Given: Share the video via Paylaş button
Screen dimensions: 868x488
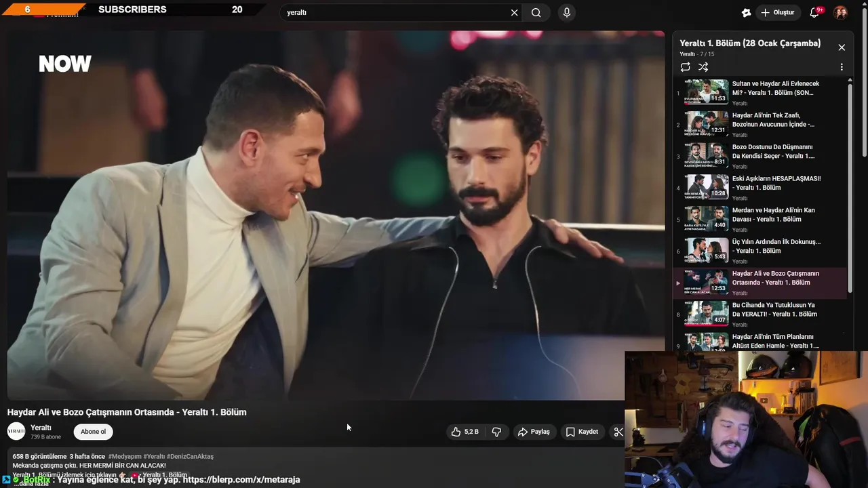Looking at the screenshot, I should pyautogui.click(x=534, y=432).
